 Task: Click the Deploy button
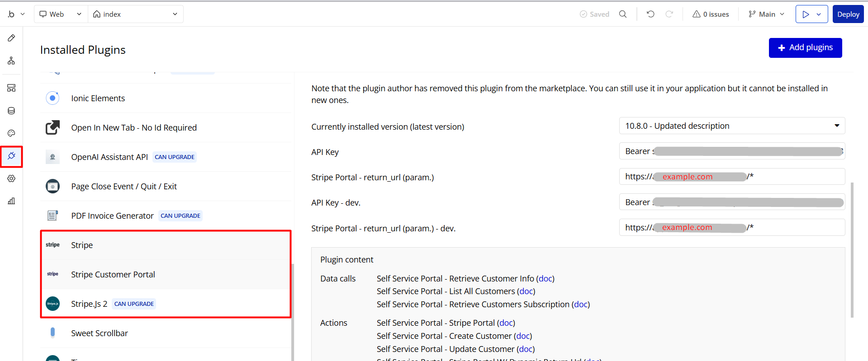click(x=848, y=14)
